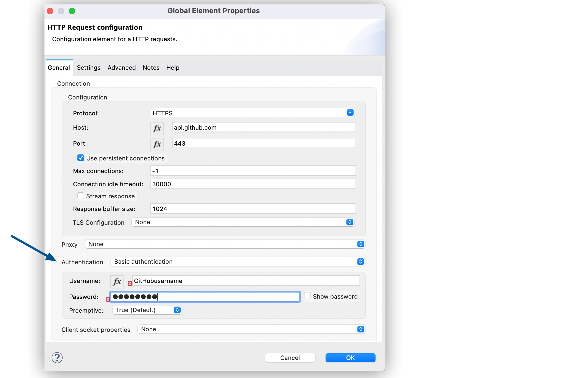Click the fx icon next to Host
This screenshot has height=378, width=588.
157,128
